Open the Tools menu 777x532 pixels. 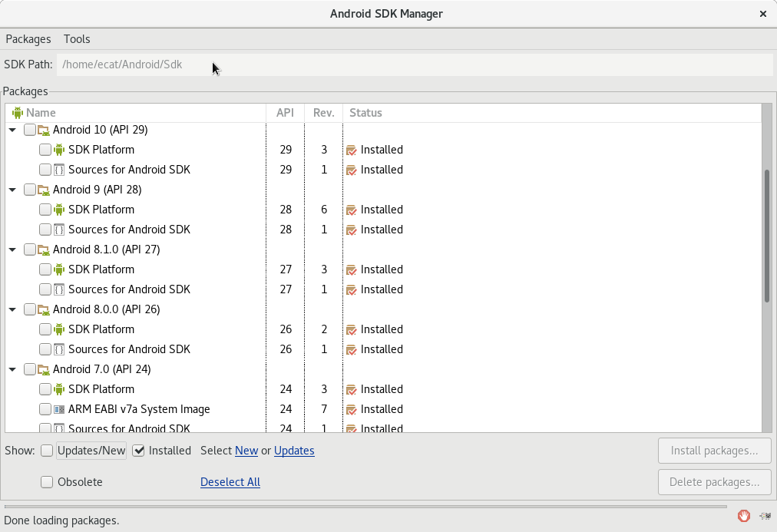[x=77, y=39]
